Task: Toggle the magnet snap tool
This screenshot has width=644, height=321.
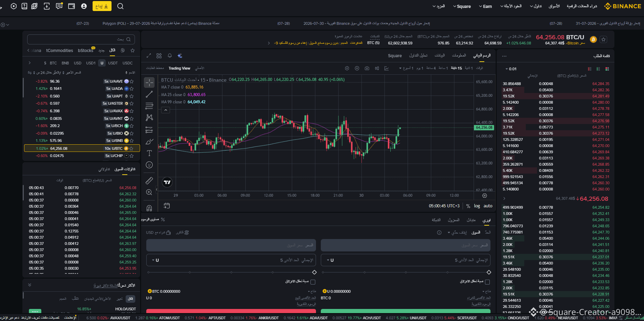Action: pyautogui.click(x=149, y=208)
